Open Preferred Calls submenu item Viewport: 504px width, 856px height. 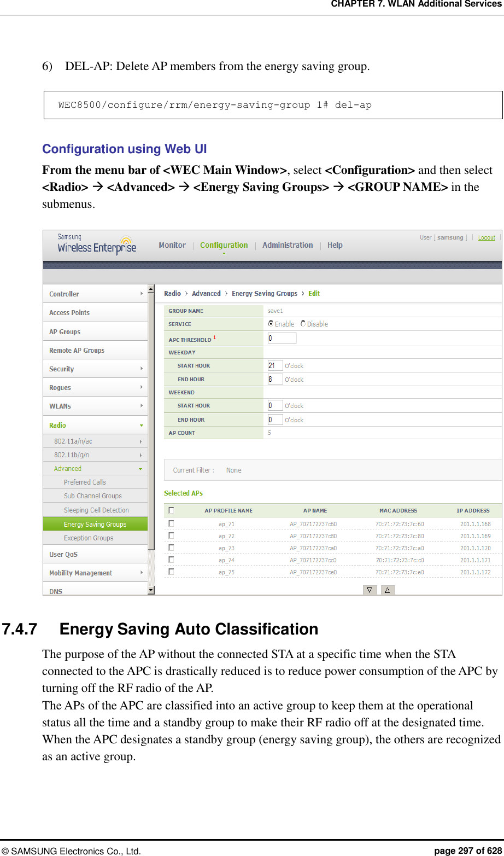[95, 482]
